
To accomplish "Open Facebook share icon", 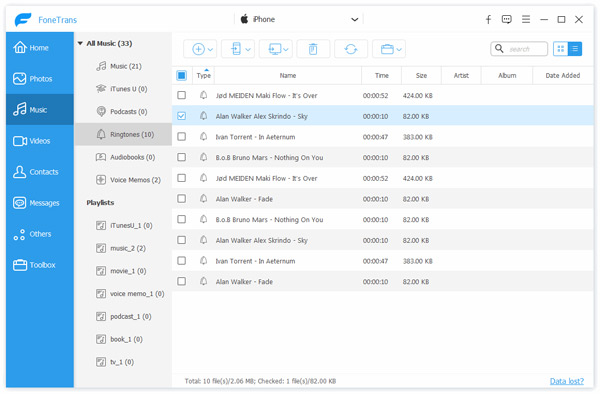I will coord(488,20).
